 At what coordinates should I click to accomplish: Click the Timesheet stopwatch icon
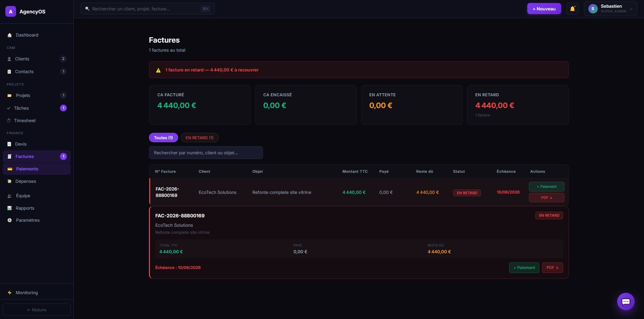click(9, 120)
